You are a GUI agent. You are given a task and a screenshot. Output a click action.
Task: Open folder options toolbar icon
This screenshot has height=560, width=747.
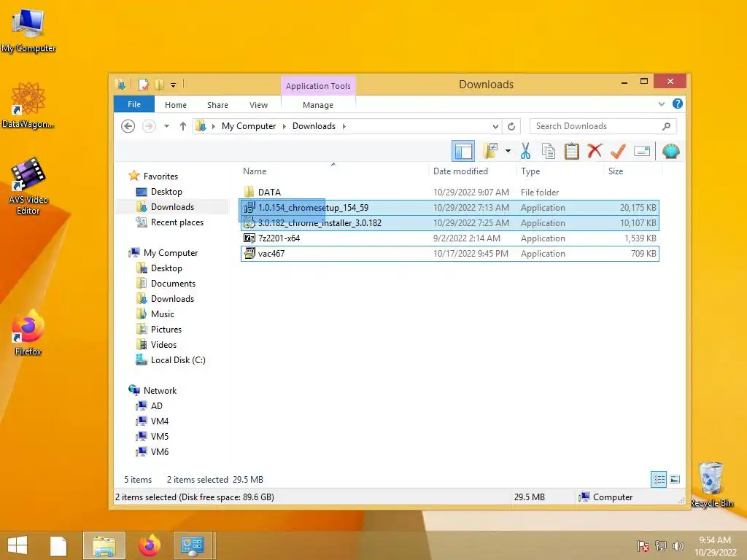[489, 152]
